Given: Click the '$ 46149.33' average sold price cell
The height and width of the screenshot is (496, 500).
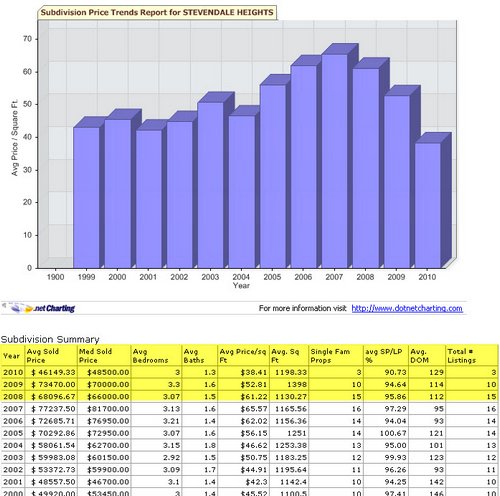Looking at the screenshot, I should point(51,372).
